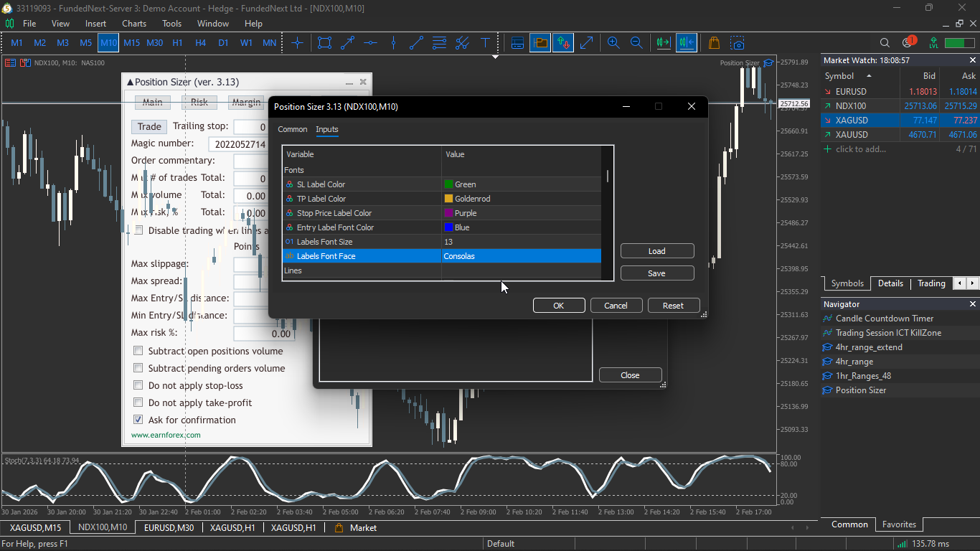Click the Symbol column sort arrow
980x551 pixels.
pos(869,76)
